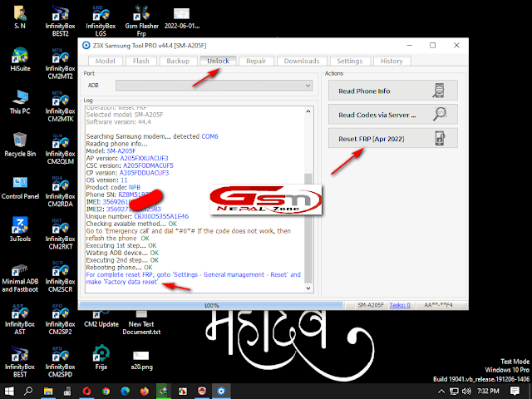Open New Text Document.txt file

(141, 323)
